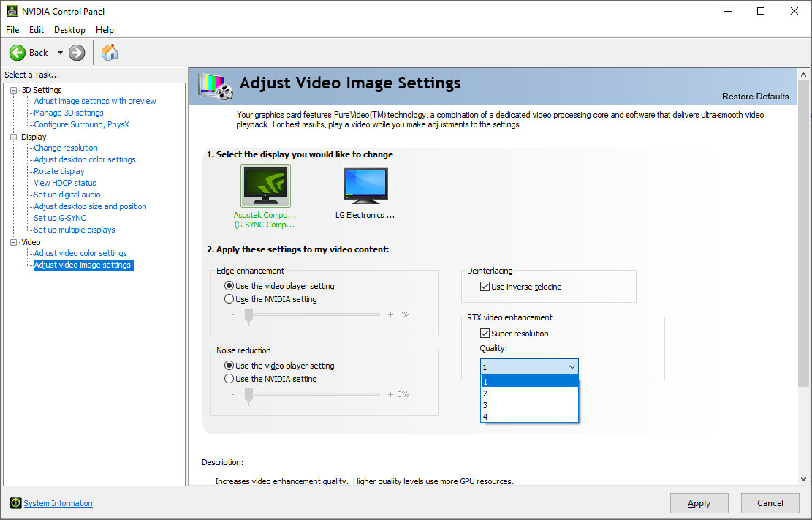Click the green Back arrow icon

tap(17, 53)
